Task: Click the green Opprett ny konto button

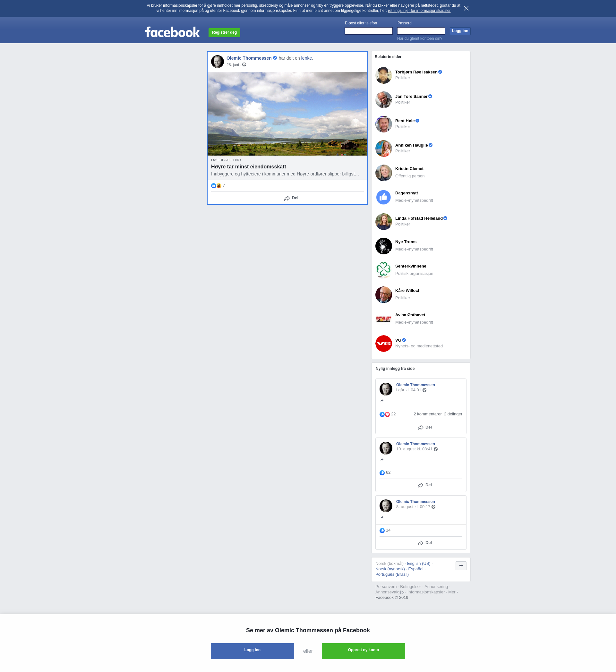Action: [363, 651]
